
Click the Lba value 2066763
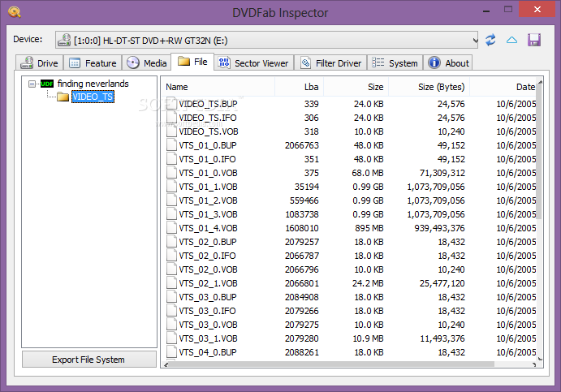coord(302,145)
